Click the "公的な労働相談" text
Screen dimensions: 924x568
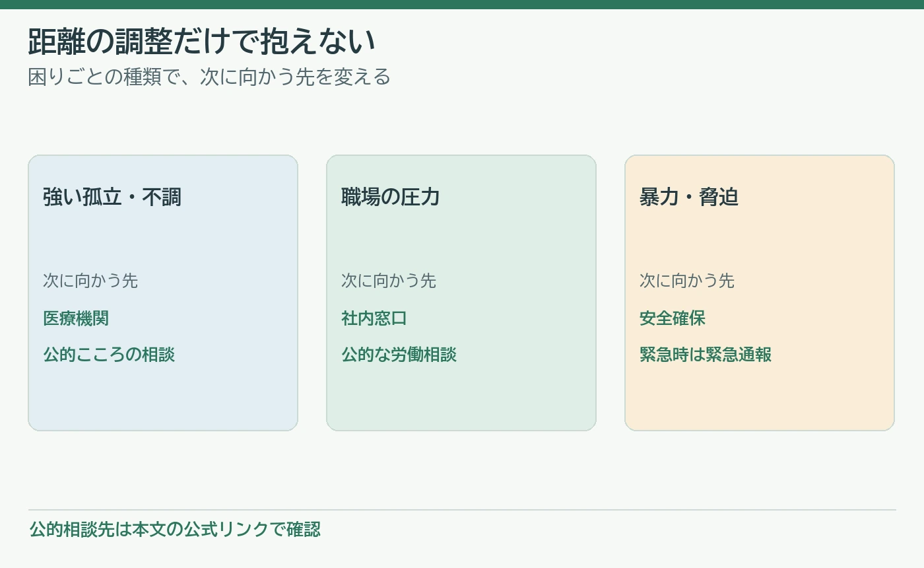(x=399, y=355)
